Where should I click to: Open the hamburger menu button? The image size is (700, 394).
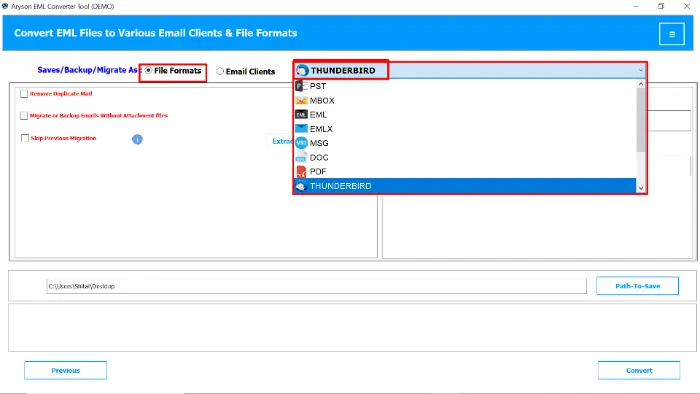click(x=671, y=34)
